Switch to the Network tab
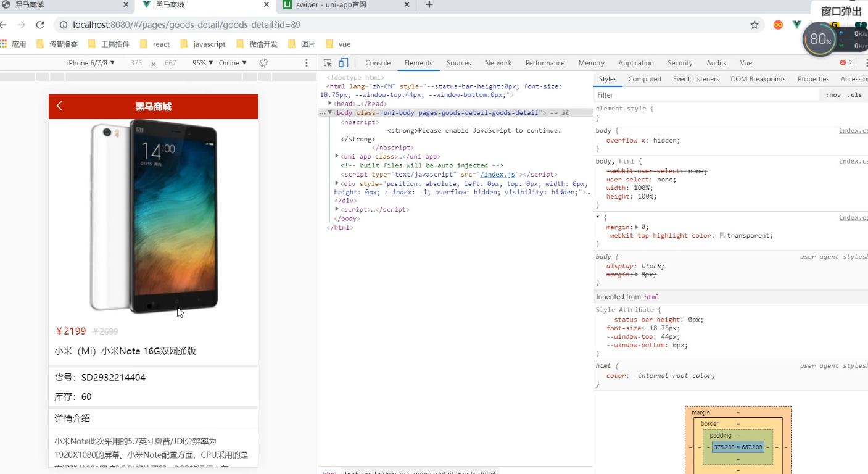The height and width of the screenshot is (474, 868). pos(498,63)
